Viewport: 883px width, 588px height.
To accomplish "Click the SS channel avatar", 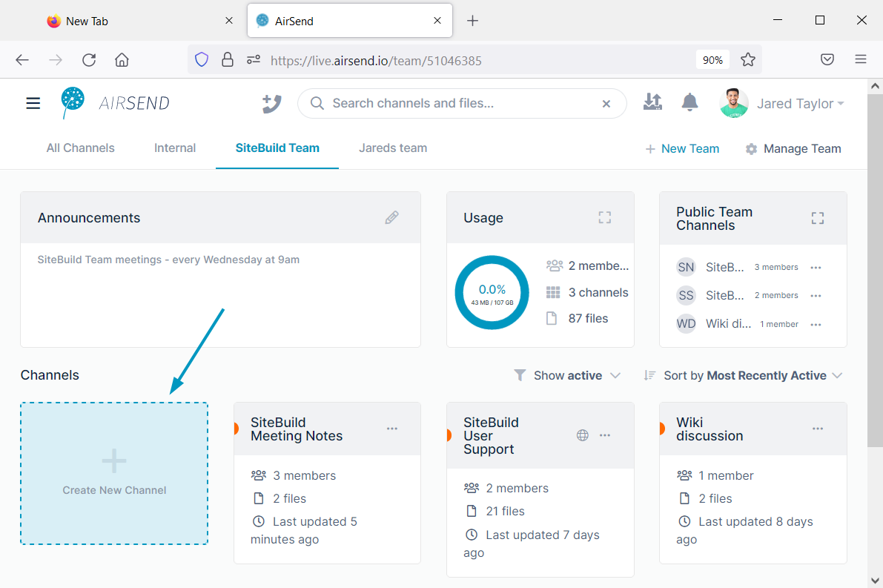I will click(686, 295).
